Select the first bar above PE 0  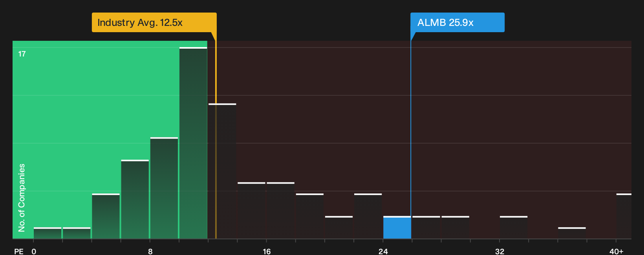[x=48, y=233]
